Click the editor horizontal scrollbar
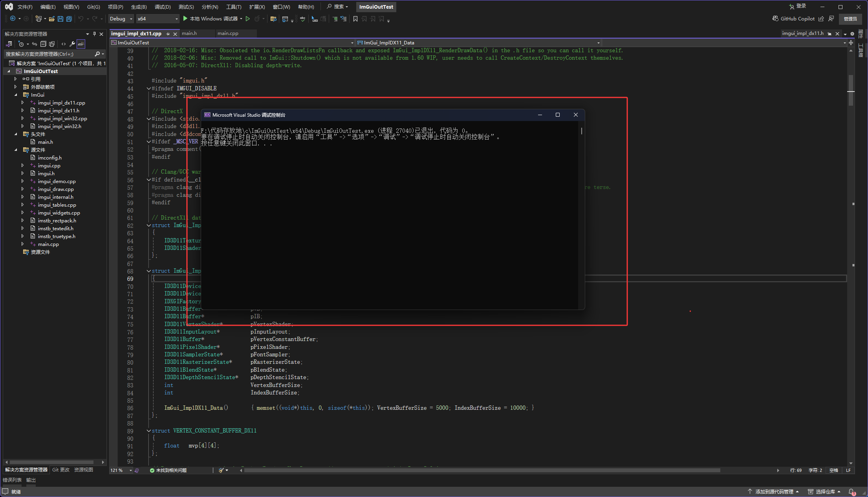The image size is (868, 497). [x=482, y=470]
